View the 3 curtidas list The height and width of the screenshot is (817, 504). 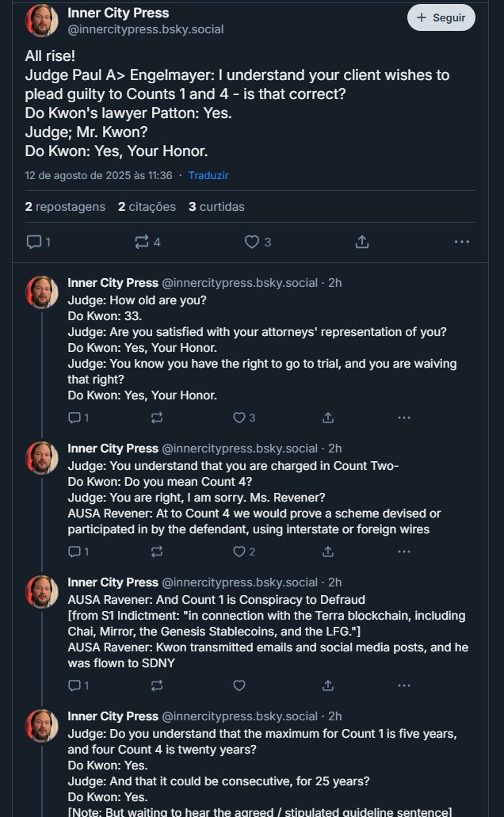click(x=216, y=207)
